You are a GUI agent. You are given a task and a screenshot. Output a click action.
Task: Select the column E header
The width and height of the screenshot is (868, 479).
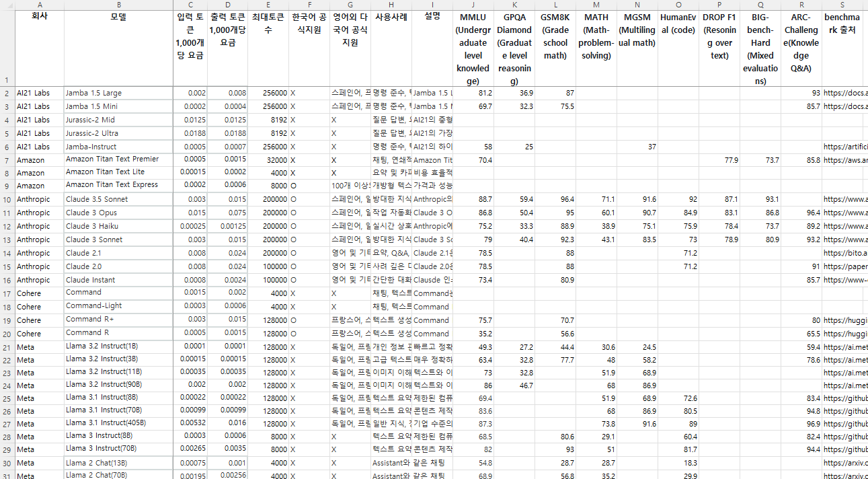pyautogui.click(x=268, y=5)
